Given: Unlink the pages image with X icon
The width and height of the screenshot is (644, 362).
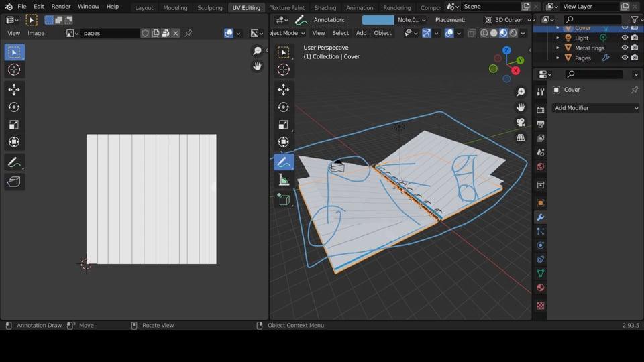Looking at the screenshot, I should pyautogui.click(x=176, y=33).
